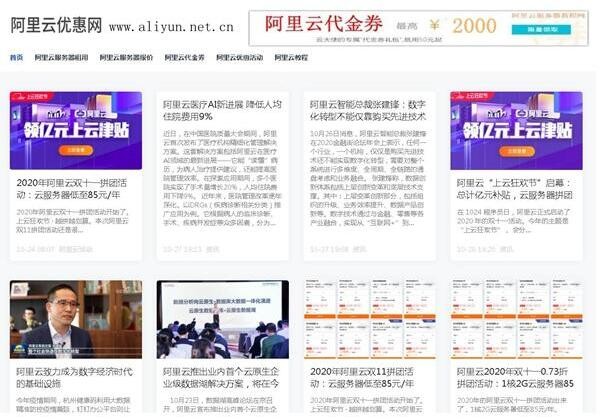Image resolution: width=600 pixels, height=419 pixels.
Task: Click the excerpt starting 在1024程序员日
Action: (x=514, y=221)
